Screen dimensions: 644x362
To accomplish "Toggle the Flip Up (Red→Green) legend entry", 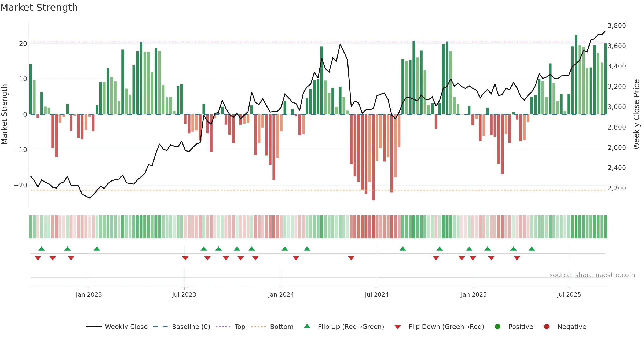I will pos(344,327).
